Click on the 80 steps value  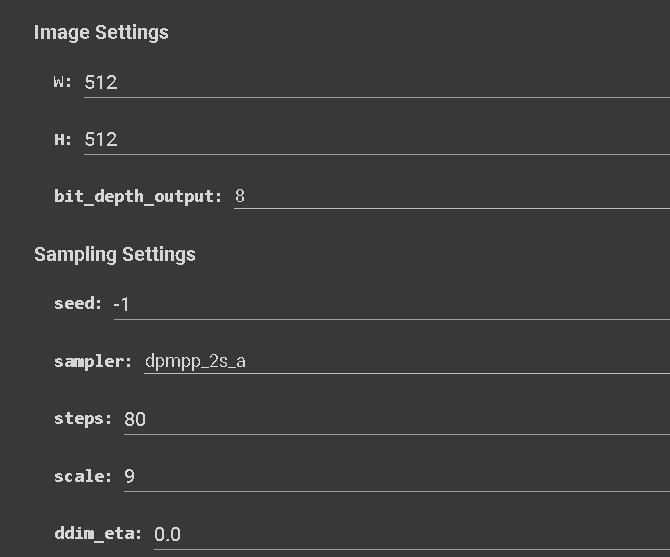coord(135,419)
